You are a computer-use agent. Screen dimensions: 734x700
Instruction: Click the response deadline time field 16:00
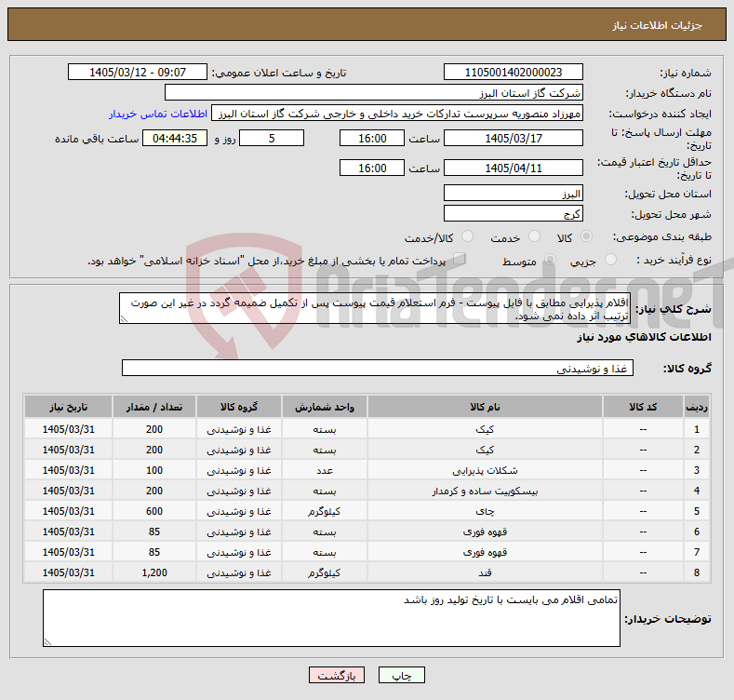(372, 138)
